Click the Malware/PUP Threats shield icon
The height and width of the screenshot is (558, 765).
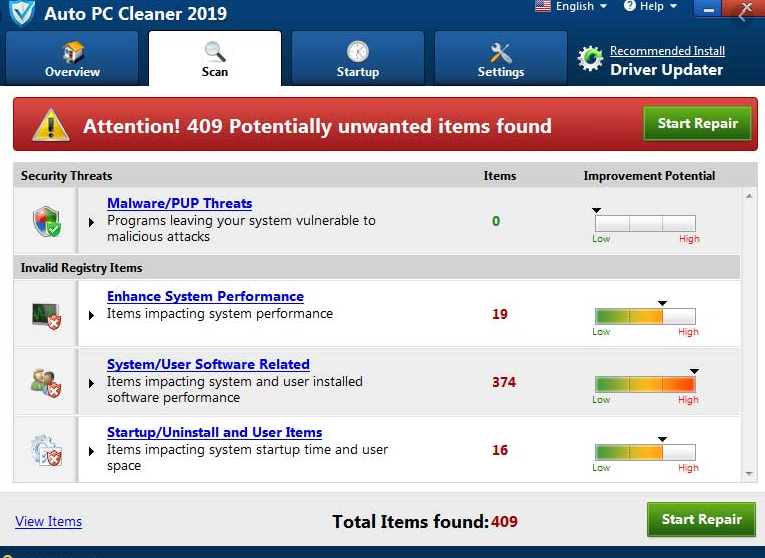coord(47,221)
